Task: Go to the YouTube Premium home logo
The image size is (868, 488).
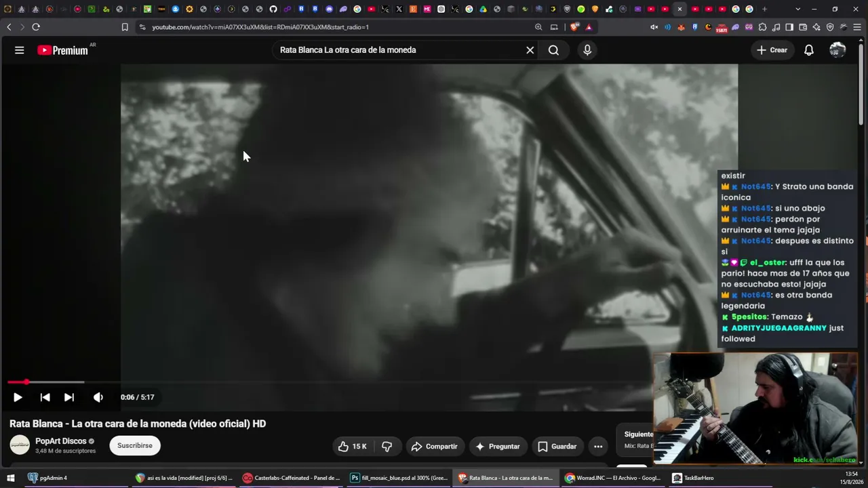Action: click(x=63, y=50)
